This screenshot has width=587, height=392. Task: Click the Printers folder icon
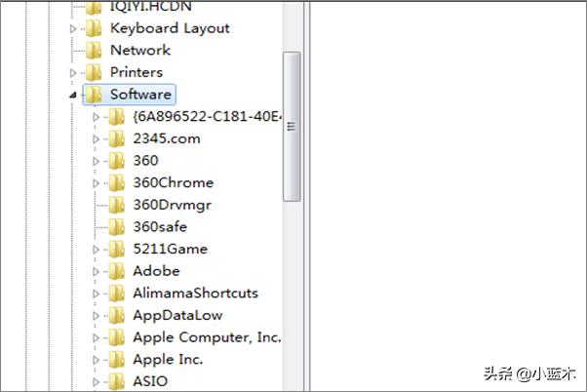pos(95,72)
